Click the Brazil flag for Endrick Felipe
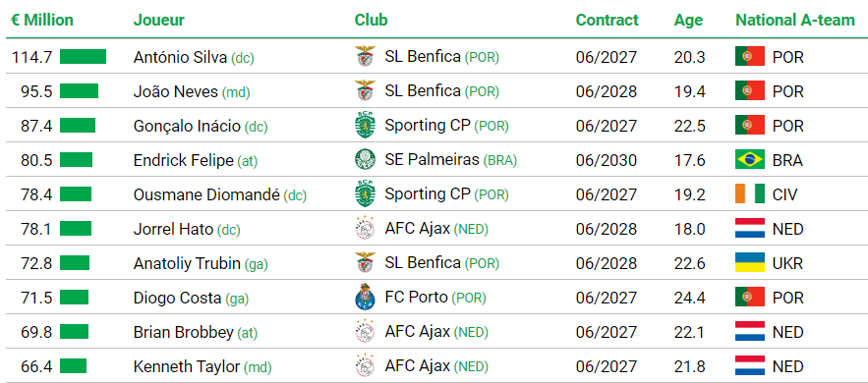The image size is (868, 383). click(x=750, y=160)
